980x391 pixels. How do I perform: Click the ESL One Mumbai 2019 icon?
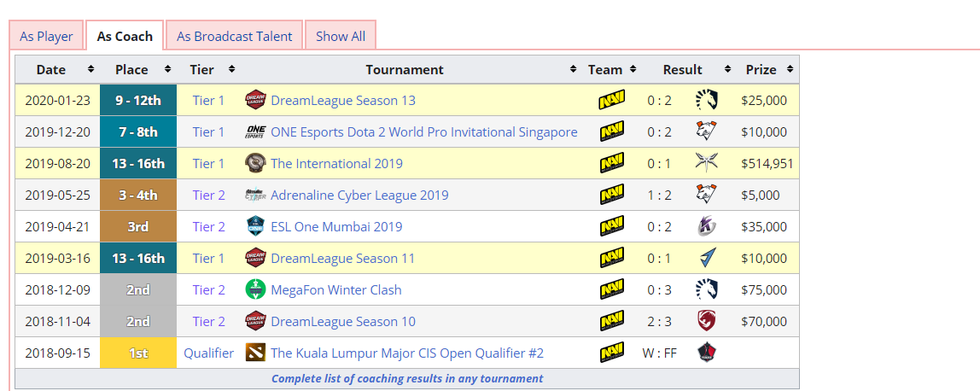pyautogui.click(x=255, y=226)
